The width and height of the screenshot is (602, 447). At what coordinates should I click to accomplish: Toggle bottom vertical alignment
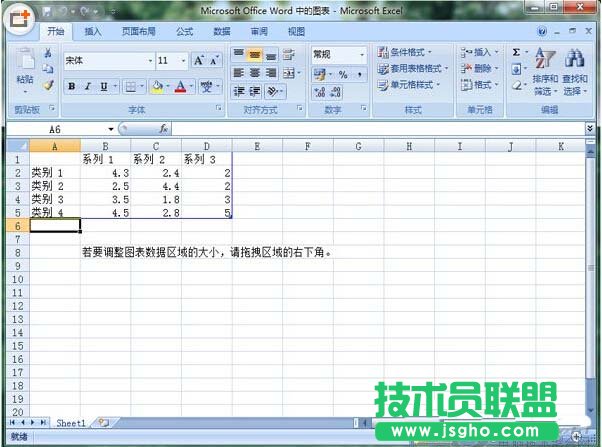[271, 54]
